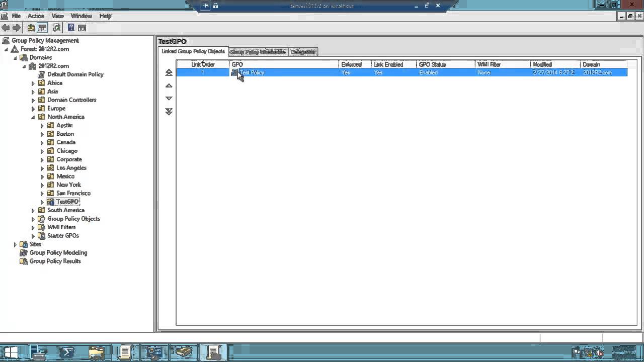
Task: Click the Test Policy GPO icon in list
Action: pos(234,73)
